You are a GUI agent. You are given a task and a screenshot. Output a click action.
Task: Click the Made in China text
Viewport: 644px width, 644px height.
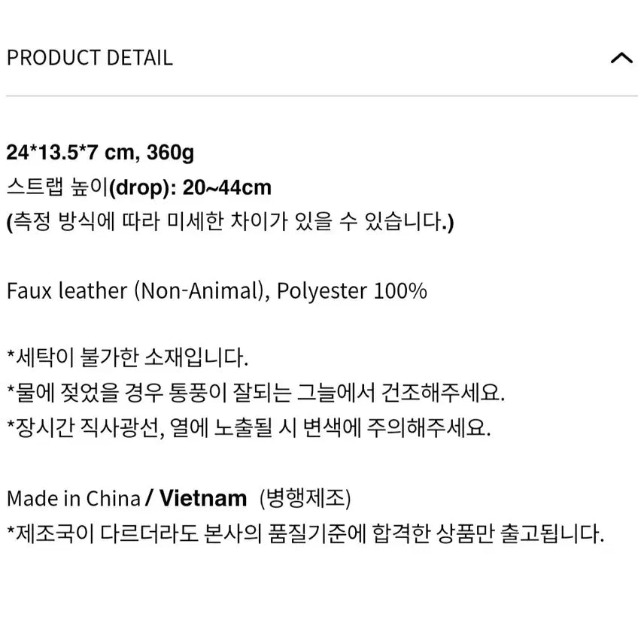tap(73, 498)
